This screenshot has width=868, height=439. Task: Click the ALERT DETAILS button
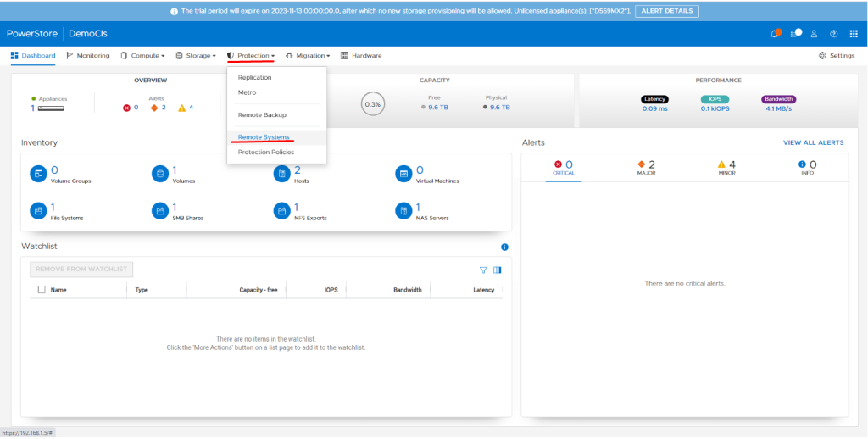pos(667,12)
